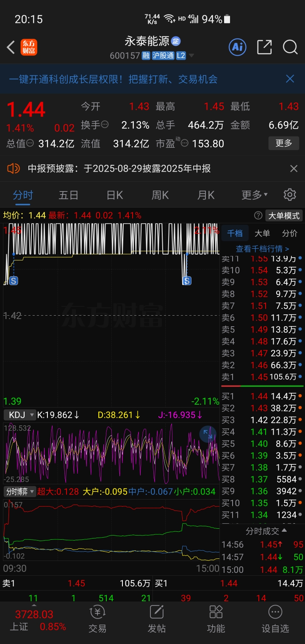Close the 科创成长层 banner
The width and height of the screenshot is (305, 644).
tap(290, 79)
